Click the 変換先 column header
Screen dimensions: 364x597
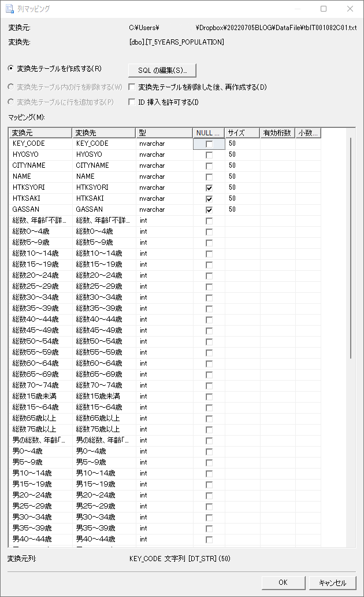click(103, 132)
